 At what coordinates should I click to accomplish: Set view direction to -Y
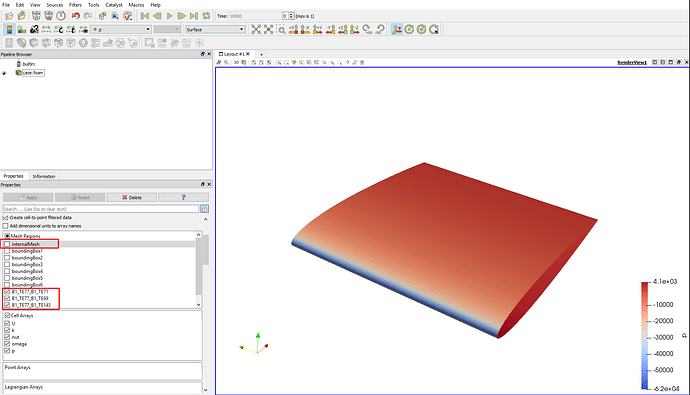pyautogui.click(x=330, y=29)
